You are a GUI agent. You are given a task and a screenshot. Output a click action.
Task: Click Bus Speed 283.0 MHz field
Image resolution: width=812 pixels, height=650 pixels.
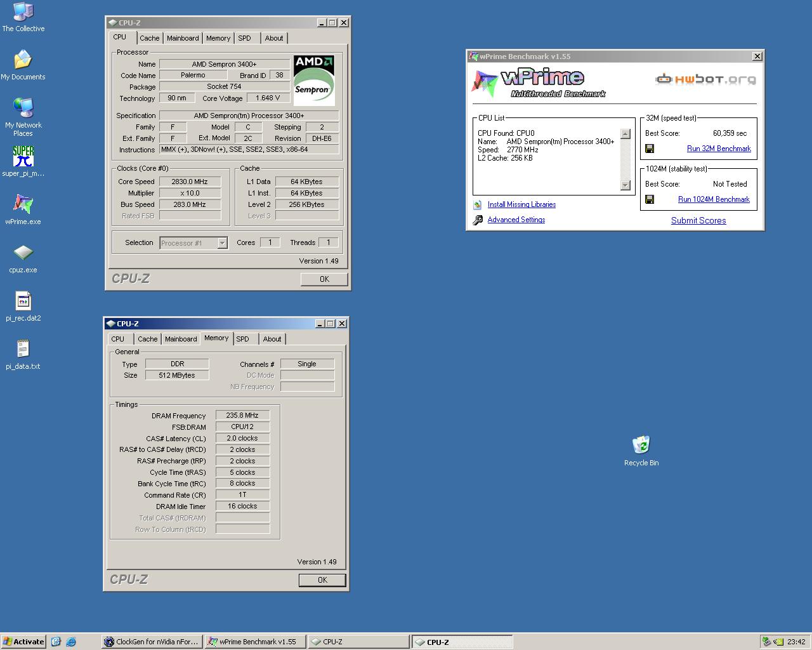(190, 204)
